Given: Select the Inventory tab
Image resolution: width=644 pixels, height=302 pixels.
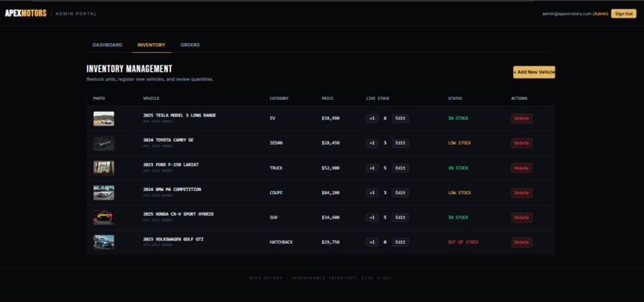Looking at the screenshot, I should tap(151, 45).
